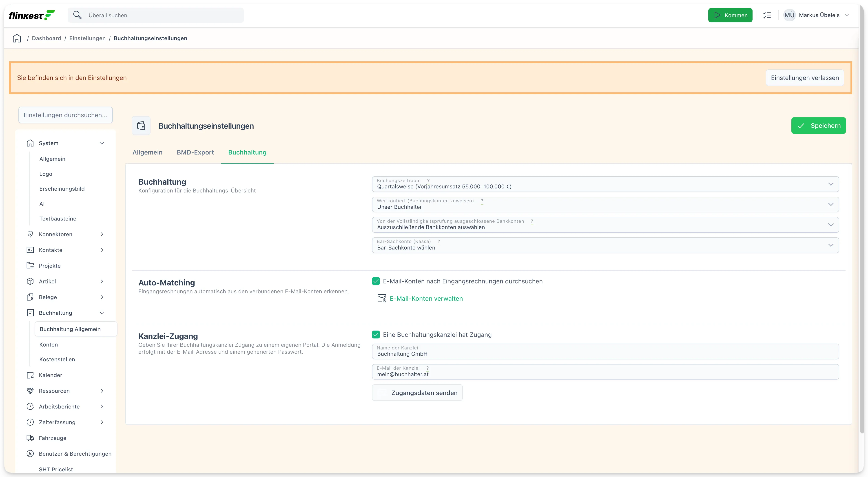Open Erscheinungsbild in sidebar
Screen dimensions: 868x477
pos(62,189)
